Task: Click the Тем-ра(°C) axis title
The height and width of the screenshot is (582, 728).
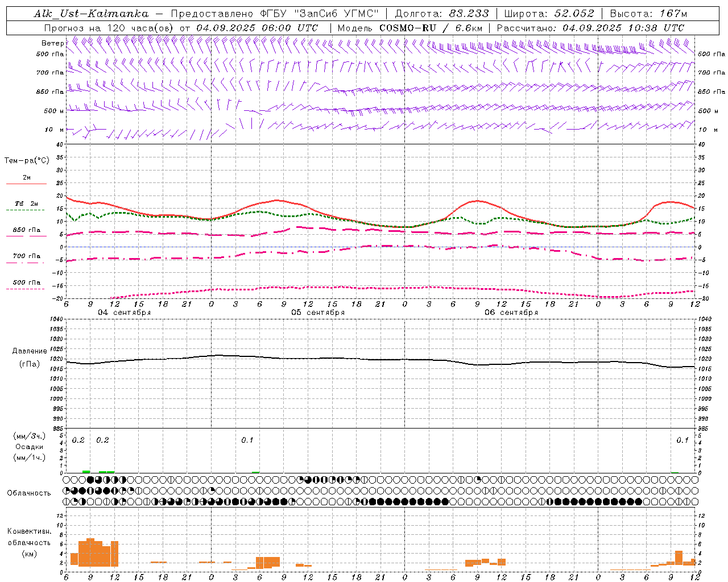Action: [x=27, y=161]
